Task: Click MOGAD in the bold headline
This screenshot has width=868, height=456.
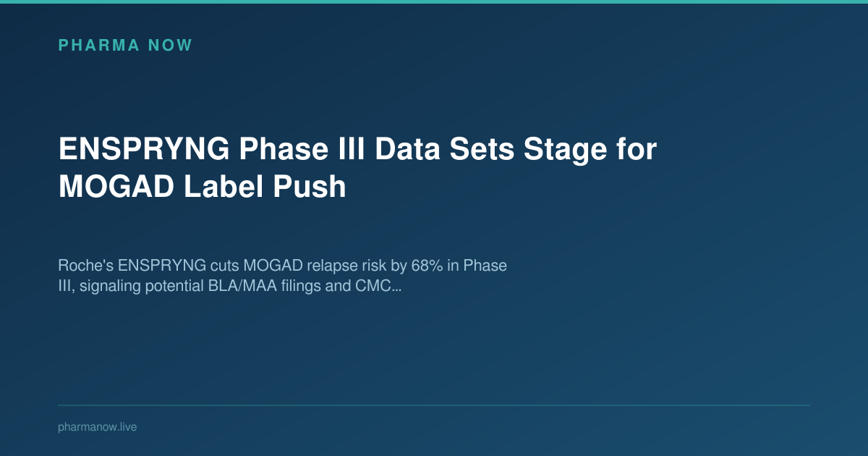Action: point(116,187)
